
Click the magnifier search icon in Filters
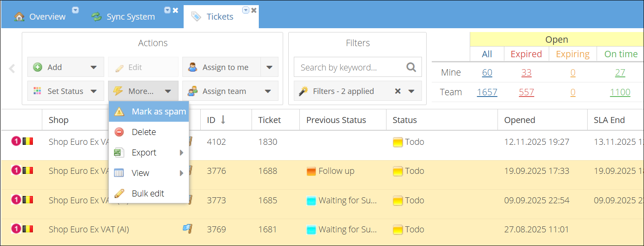(x=411, y=67)
